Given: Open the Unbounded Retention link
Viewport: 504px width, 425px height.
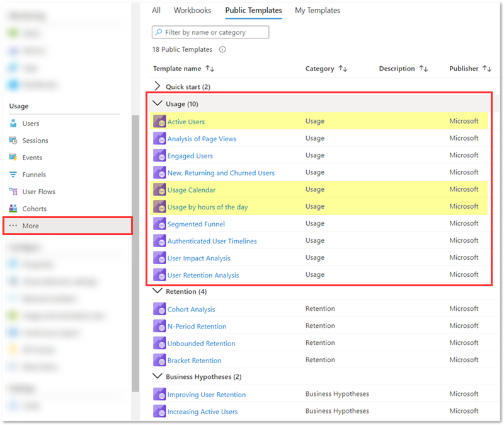Looking at the screenshot, I should [201, 343].
